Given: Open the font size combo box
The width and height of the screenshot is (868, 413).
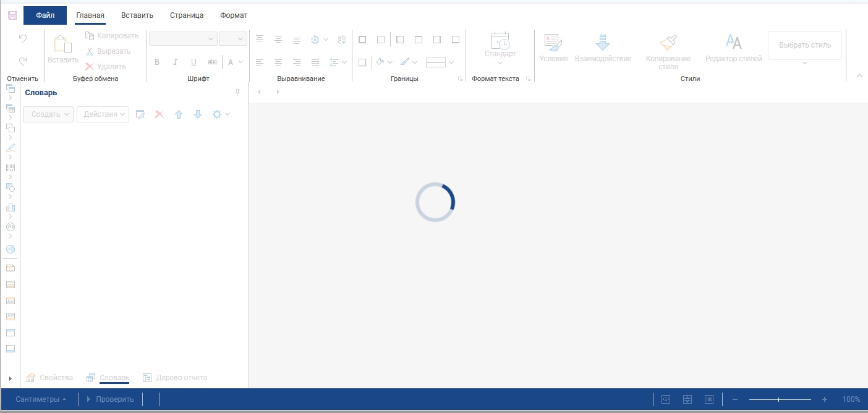Looking at the screenshot, I should 233,38.
